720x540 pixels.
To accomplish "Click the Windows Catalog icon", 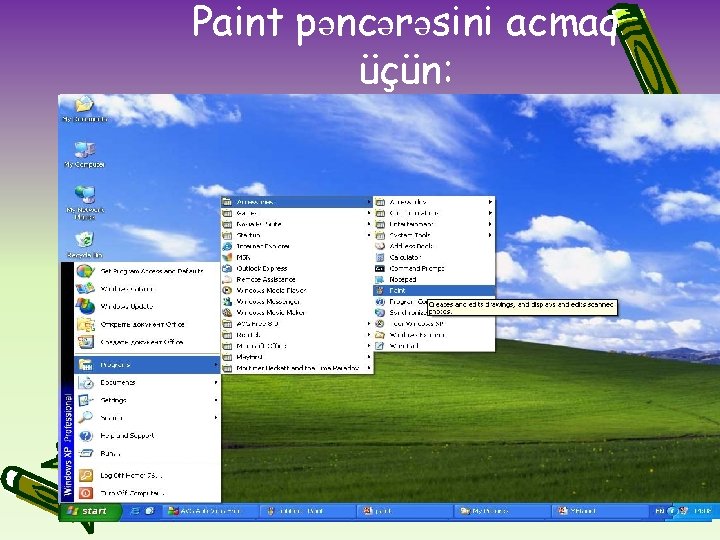I will 85,288.
